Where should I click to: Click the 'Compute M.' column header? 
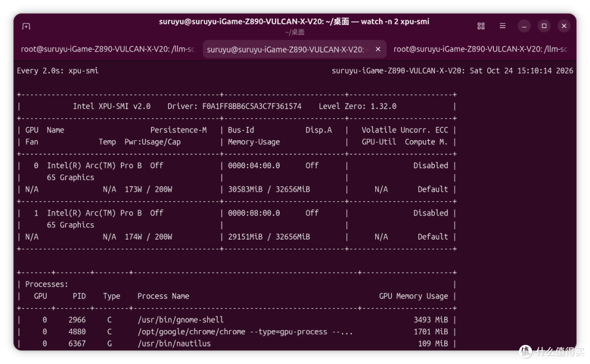426,142
